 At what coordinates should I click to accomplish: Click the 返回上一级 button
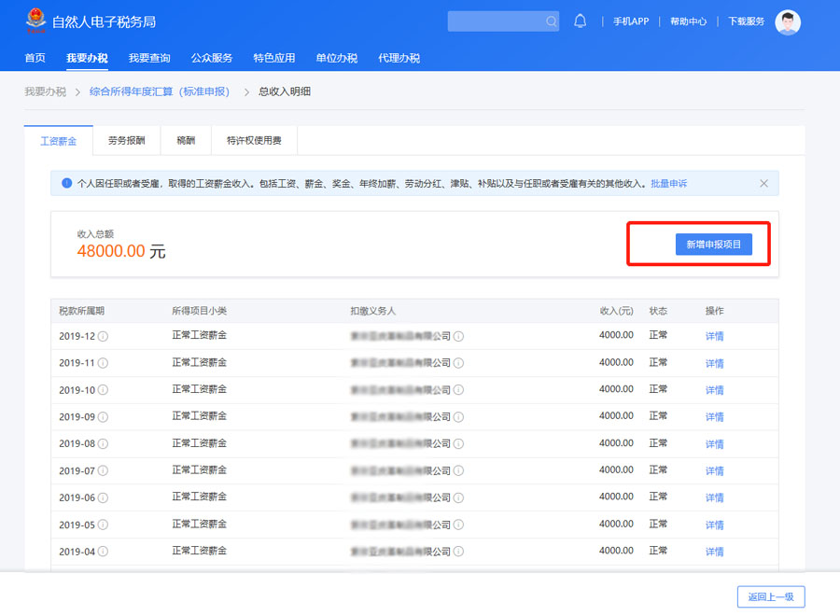[x=770, y=596]
